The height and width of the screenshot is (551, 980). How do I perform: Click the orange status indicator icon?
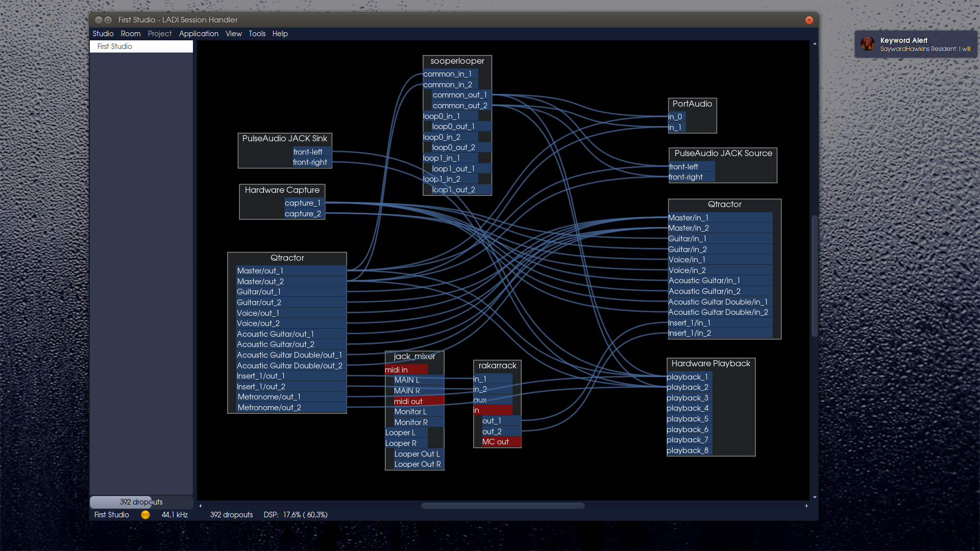(x=145, y=515)
